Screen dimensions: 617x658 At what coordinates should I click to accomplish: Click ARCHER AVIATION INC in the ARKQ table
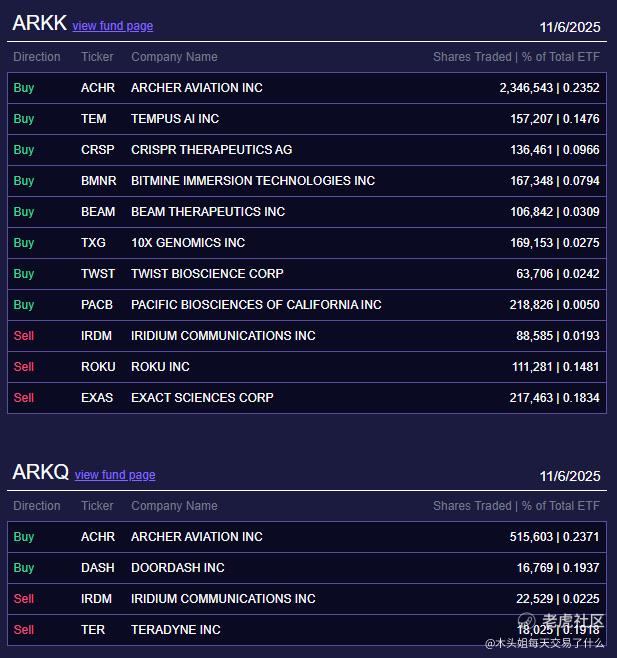(197, 537)
